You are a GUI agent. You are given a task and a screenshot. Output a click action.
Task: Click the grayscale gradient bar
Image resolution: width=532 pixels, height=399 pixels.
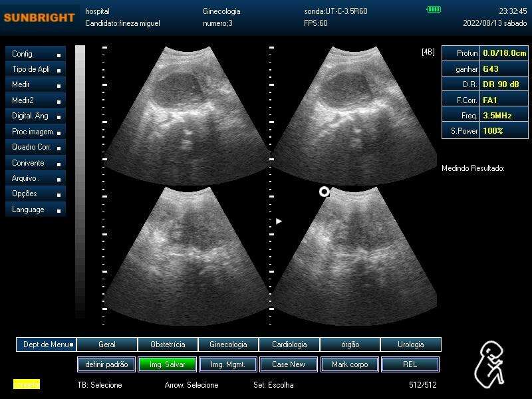coord(80,182)
